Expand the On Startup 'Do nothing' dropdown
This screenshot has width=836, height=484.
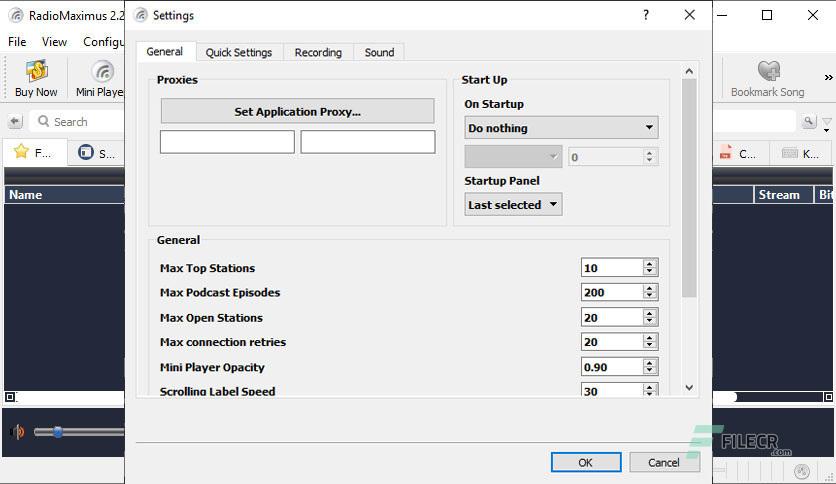click(x=561, y=128)
